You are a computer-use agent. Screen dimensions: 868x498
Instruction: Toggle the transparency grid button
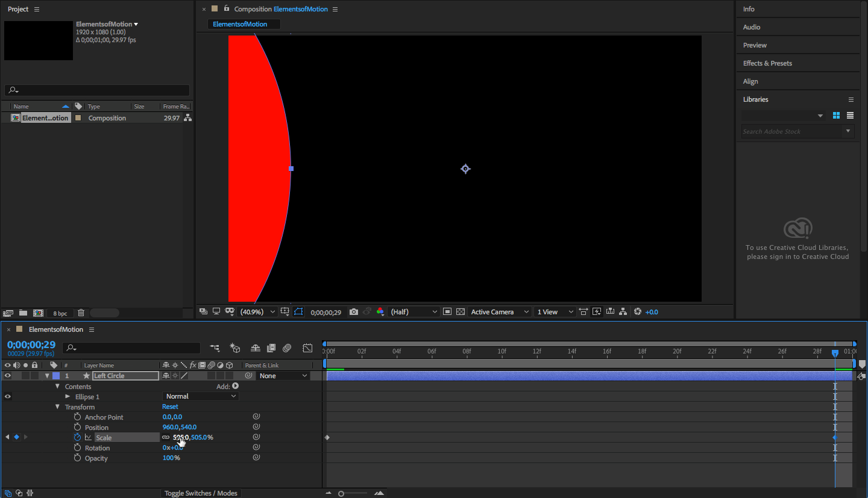461,312
